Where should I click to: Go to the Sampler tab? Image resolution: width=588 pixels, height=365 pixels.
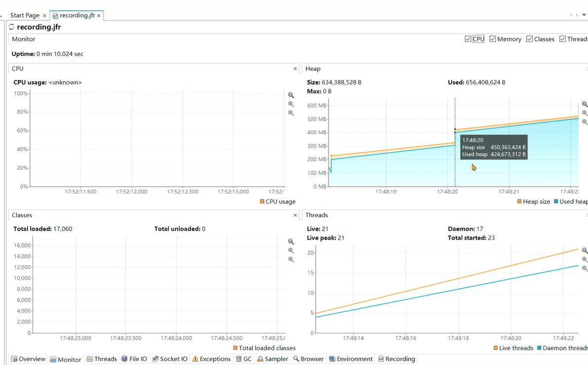pyautogui.click(x=272, y=359)
